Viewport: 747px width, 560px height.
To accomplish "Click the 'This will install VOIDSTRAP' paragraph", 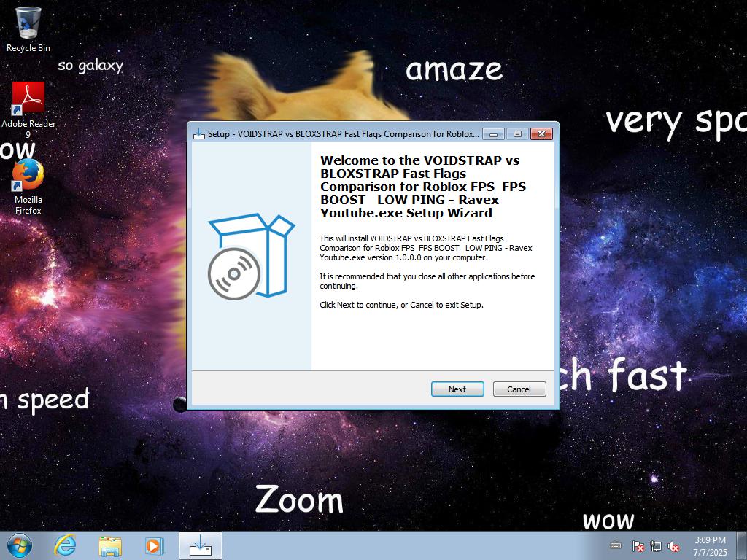I will click(x=426, y=248).
